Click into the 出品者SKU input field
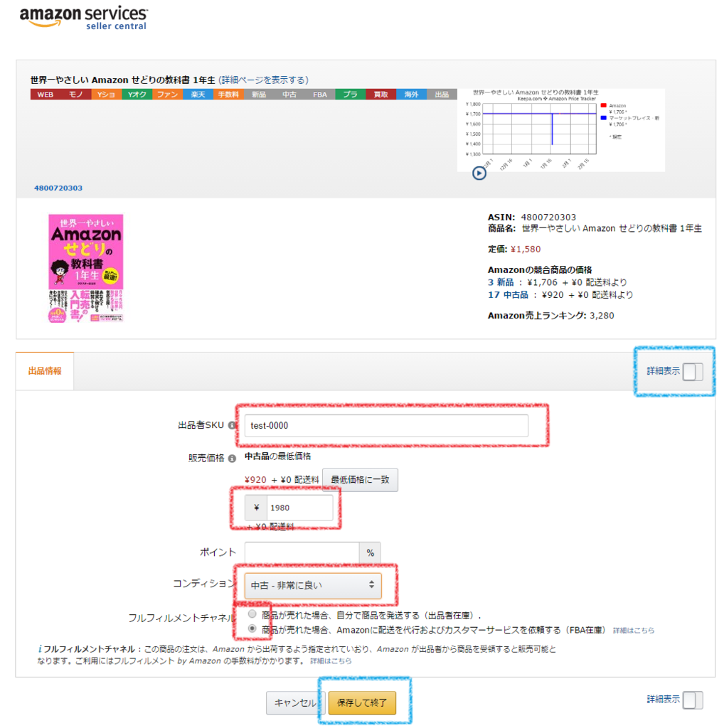 tap(386, 425)
